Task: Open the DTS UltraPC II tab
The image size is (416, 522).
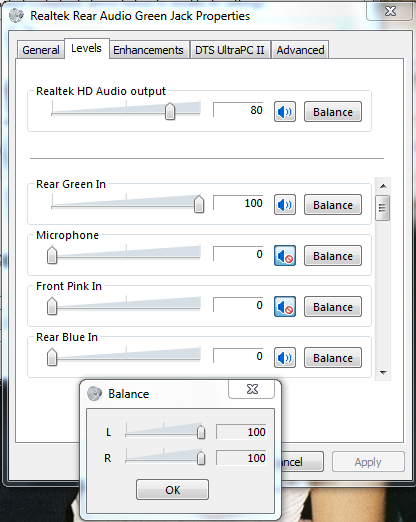Action: pyautogui.click(x=230, y=50)
